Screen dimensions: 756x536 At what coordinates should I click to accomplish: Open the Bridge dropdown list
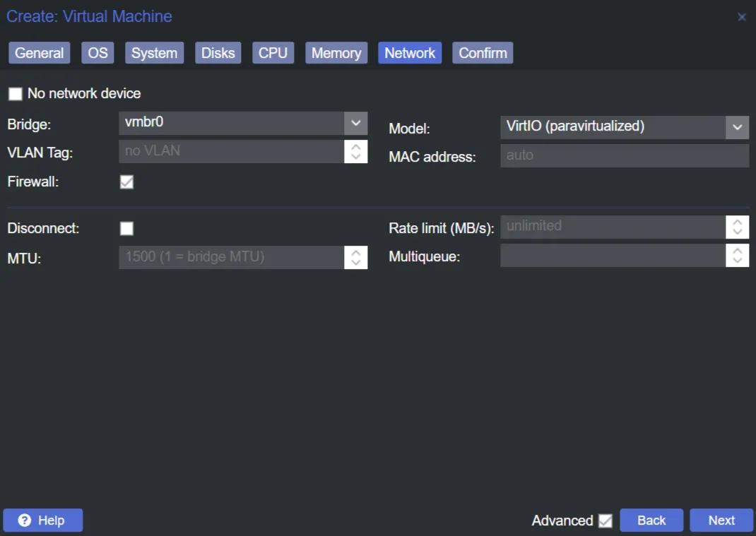[355, 123]
